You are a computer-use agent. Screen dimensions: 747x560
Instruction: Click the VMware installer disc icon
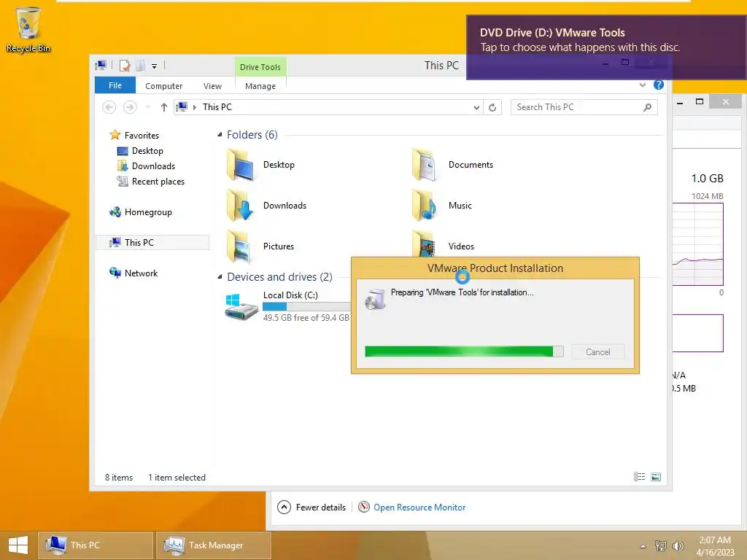pyautogui.click(x=376, y=299)
